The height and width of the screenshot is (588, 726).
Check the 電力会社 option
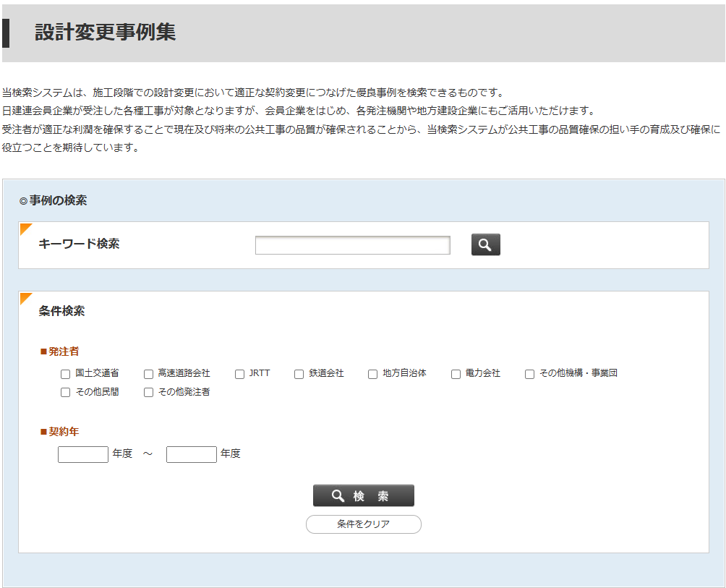(456, 374)
